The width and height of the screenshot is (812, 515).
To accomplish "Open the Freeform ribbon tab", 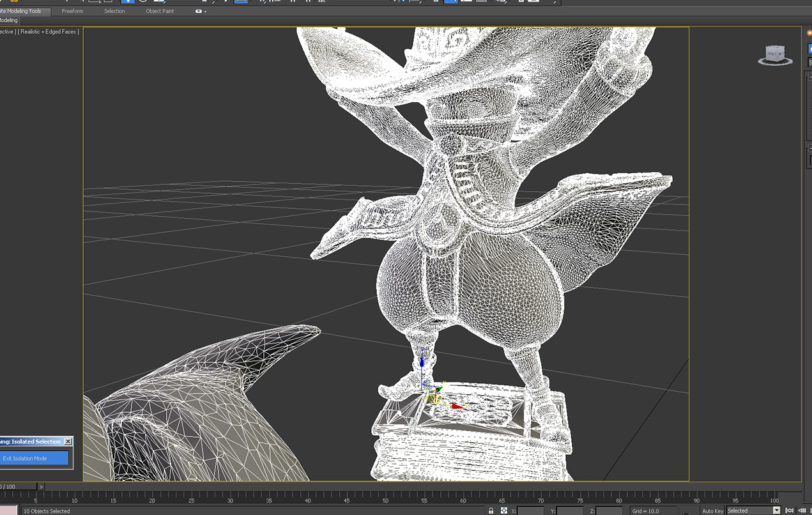I will pos(72,12).
